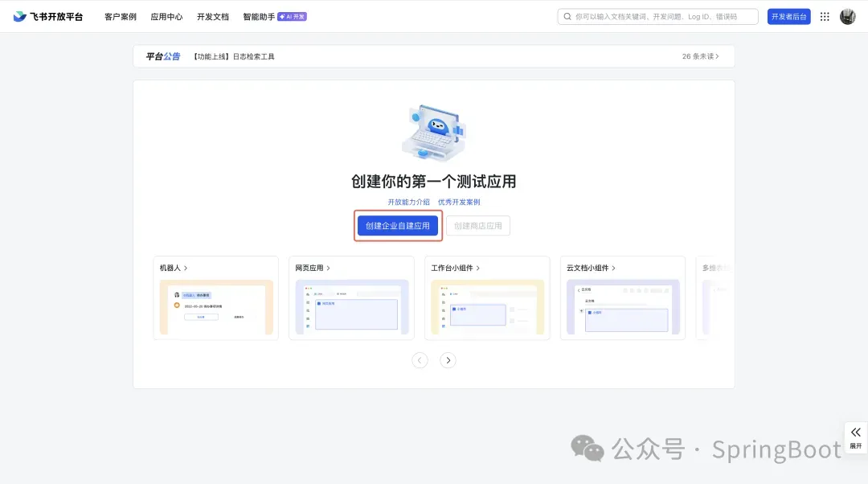Click the user avatar in header
The width and height of the screenshot is (868, 484).
847,17
